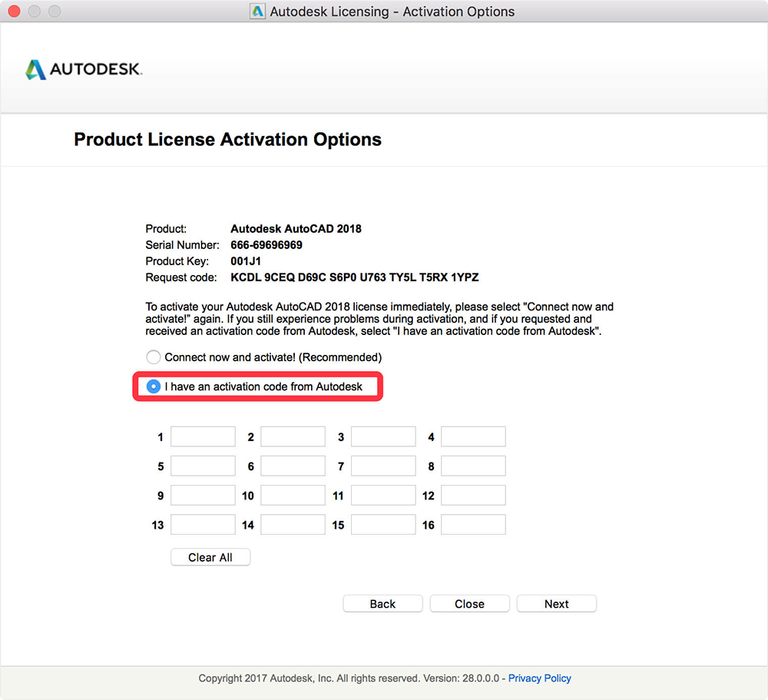Go back with the Back button
The image size is (768, 700).
(382, 604)
